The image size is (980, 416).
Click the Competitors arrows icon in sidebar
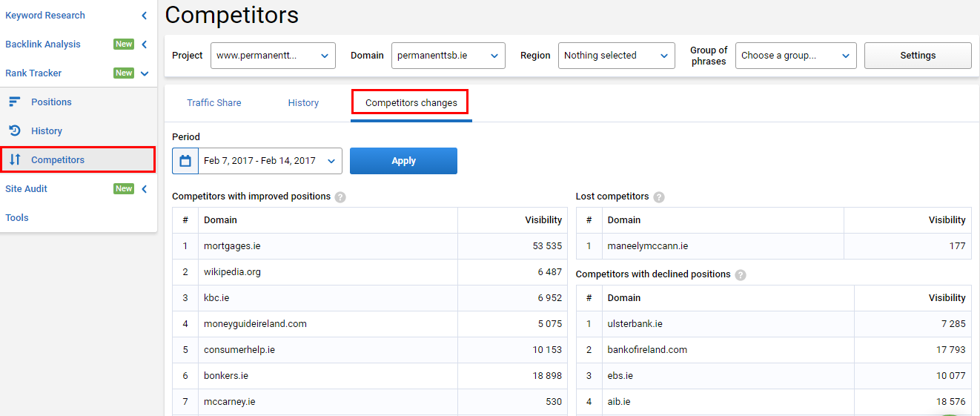15,159
